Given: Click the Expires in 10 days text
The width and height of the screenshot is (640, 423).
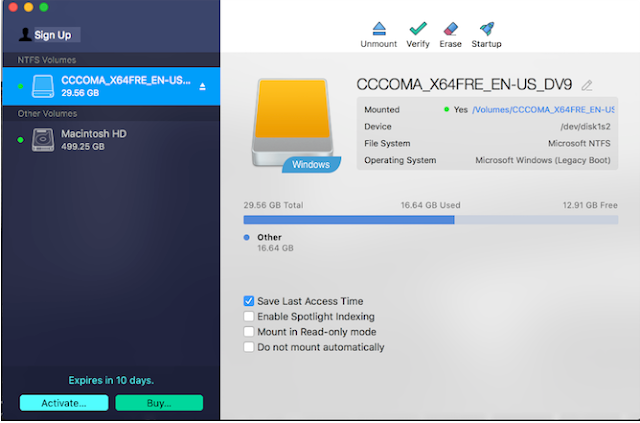Looking at the screenshot, I should click(x=111, y=380).
